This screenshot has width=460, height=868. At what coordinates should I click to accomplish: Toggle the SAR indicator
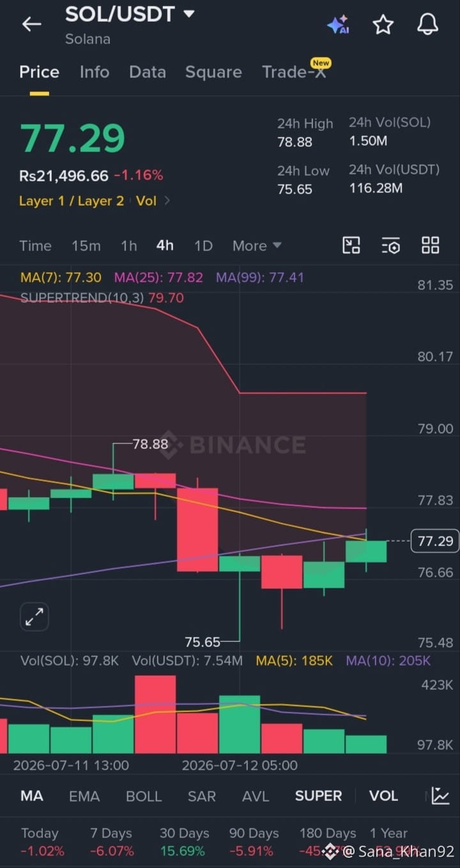point(202,796)
